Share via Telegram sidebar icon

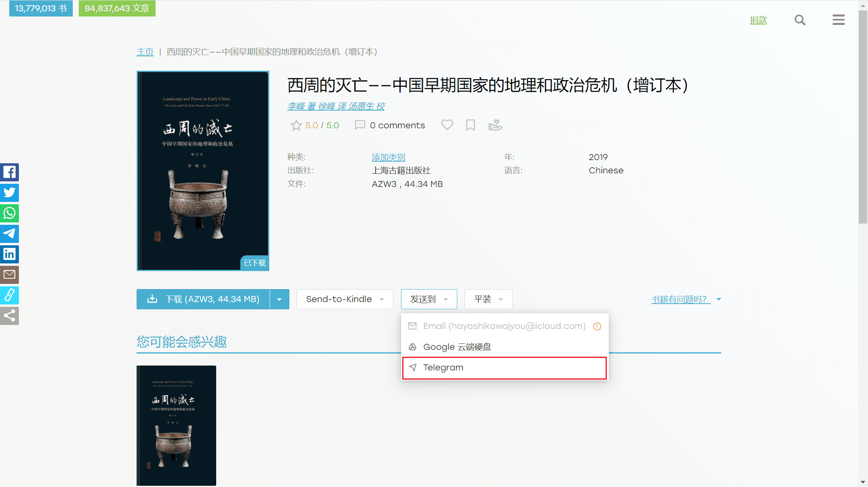9,234
